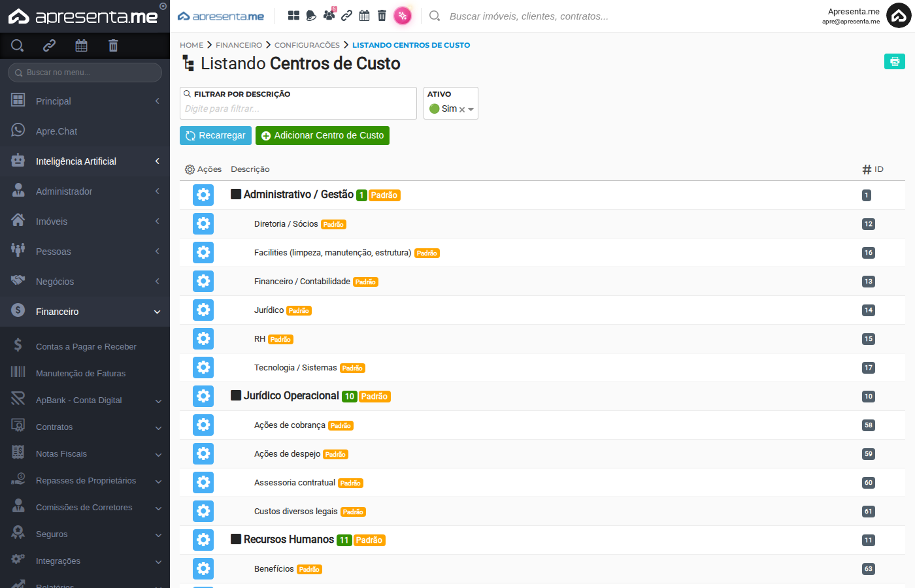Viewport: 915px width, 588px height.
Task: Open the calendar icon in the white header
Action: coord(364,16)
